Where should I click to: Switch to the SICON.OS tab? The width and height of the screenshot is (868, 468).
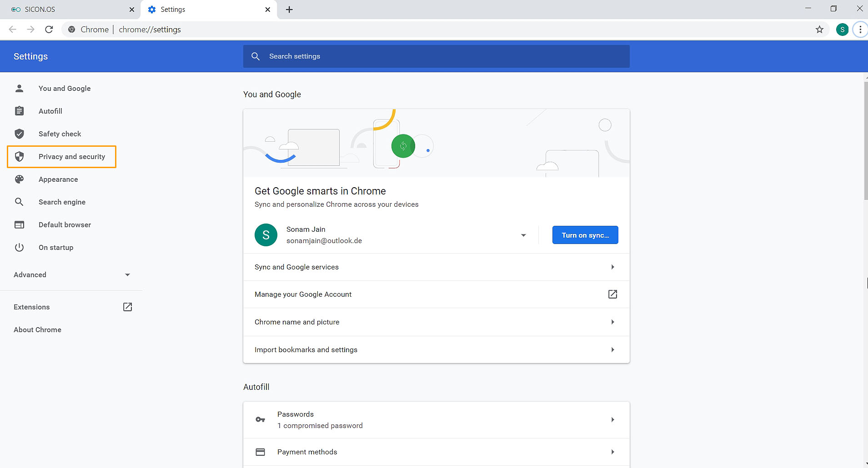pyautogui.click(x=68, y=10)
